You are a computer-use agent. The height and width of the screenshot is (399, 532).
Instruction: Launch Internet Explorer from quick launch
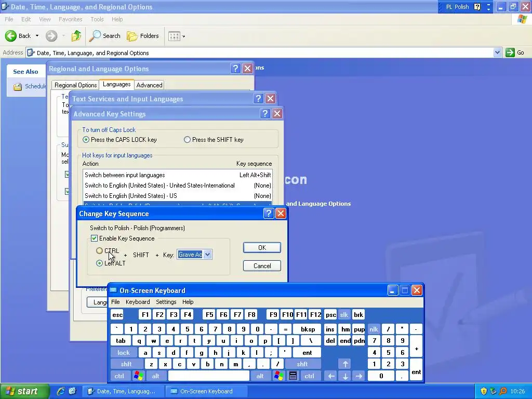[60, 391]
